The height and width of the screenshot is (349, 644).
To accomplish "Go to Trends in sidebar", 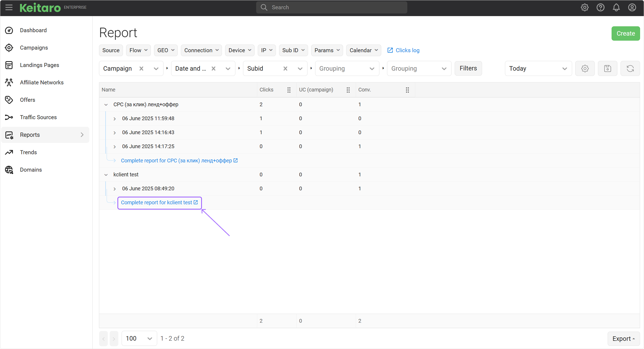I will pos(28,152).
